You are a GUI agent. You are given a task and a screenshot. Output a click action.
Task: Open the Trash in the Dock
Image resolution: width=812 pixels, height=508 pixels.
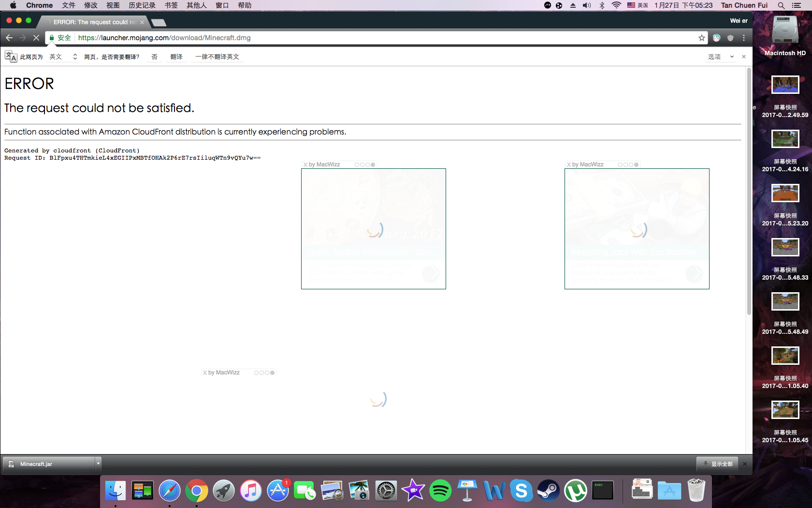(x=696, y=491)
